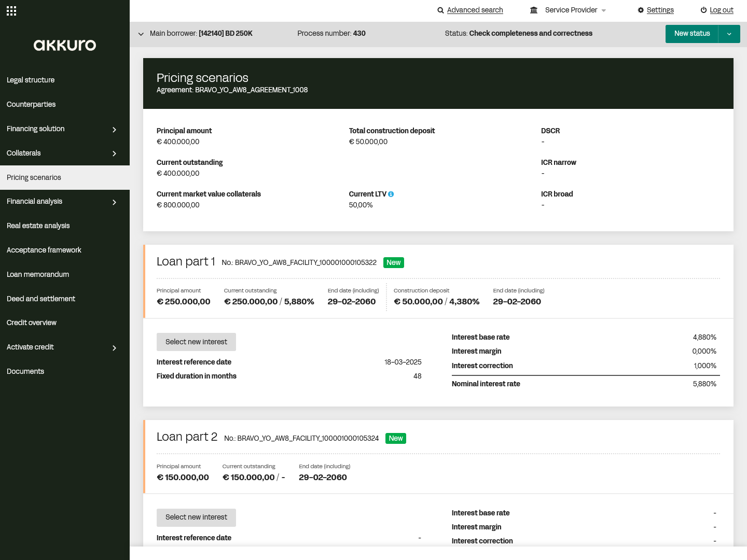Click Loan part 2 principal € 150.000,00

tap(183, 478)
